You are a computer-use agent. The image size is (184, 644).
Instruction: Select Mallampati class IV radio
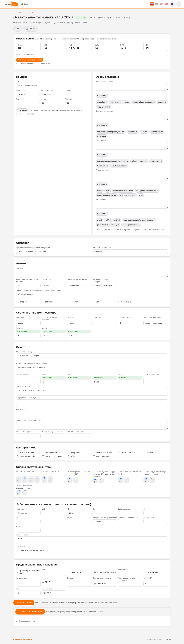coord(37,478)
